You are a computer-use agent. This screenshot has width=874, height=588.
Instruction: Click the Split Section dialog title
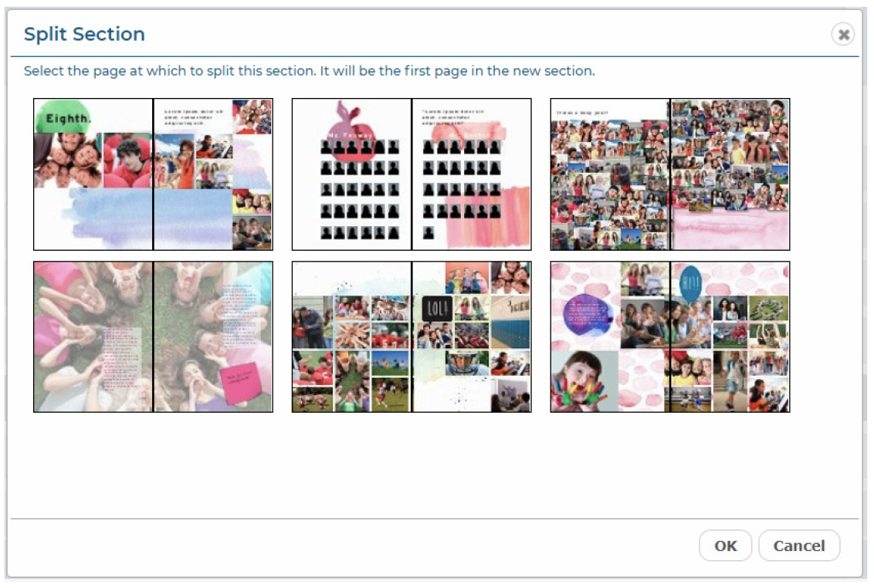click(84, 35)
